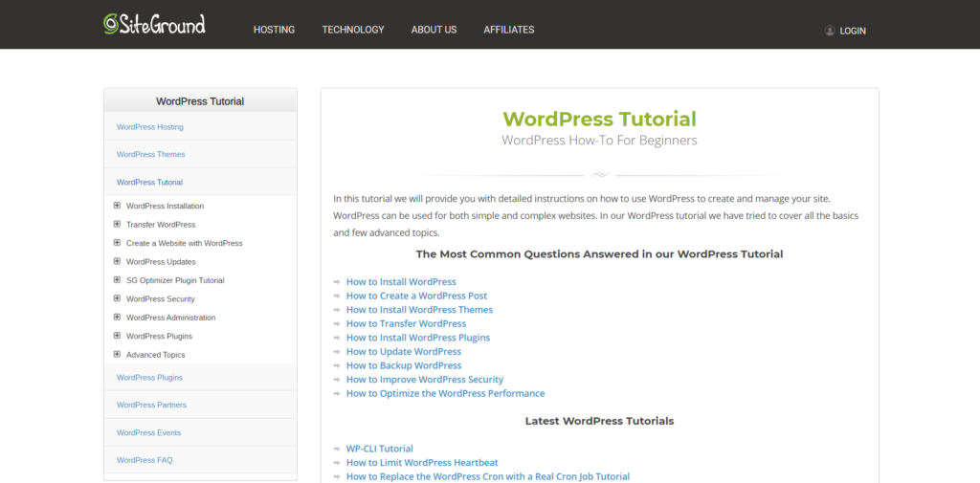Expand WordPress Plugins under the tutorial tree
Viewport: 980px width, 483px height.
click(117, 336)
